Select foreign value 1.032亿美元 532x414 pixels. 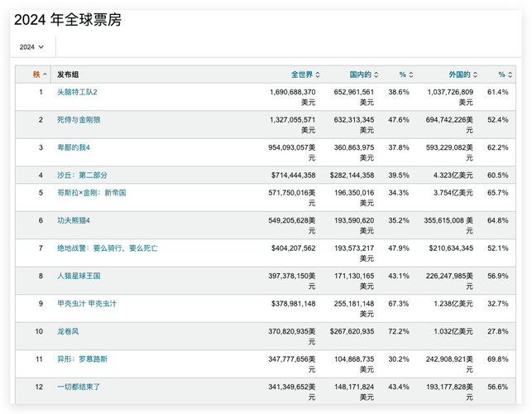453,331
